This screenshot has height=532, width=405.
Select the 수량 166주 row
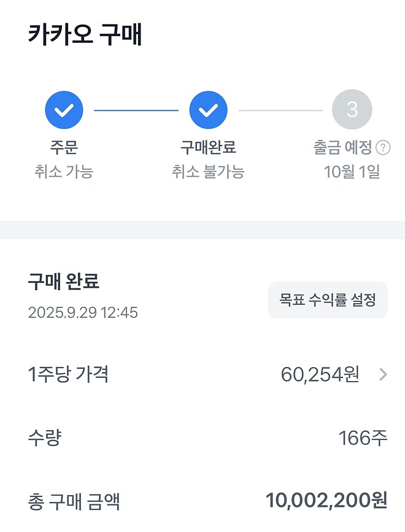202,438
